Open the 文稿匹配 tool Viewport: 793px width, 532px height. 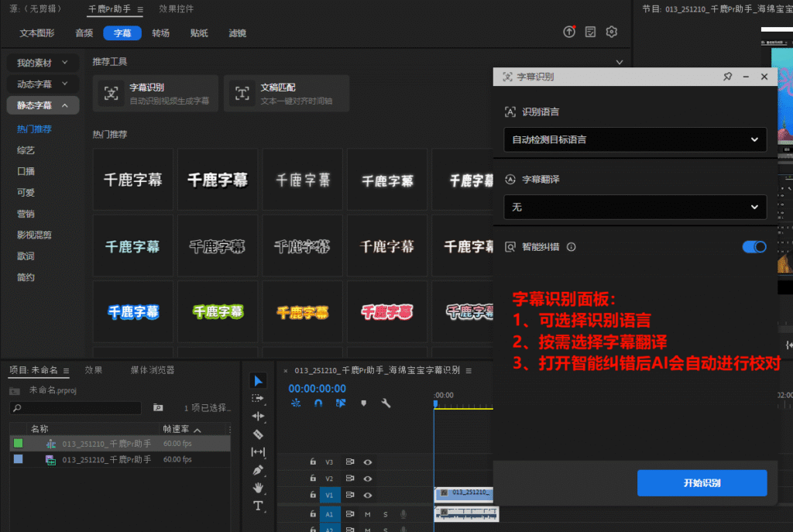tap(286, 94)
